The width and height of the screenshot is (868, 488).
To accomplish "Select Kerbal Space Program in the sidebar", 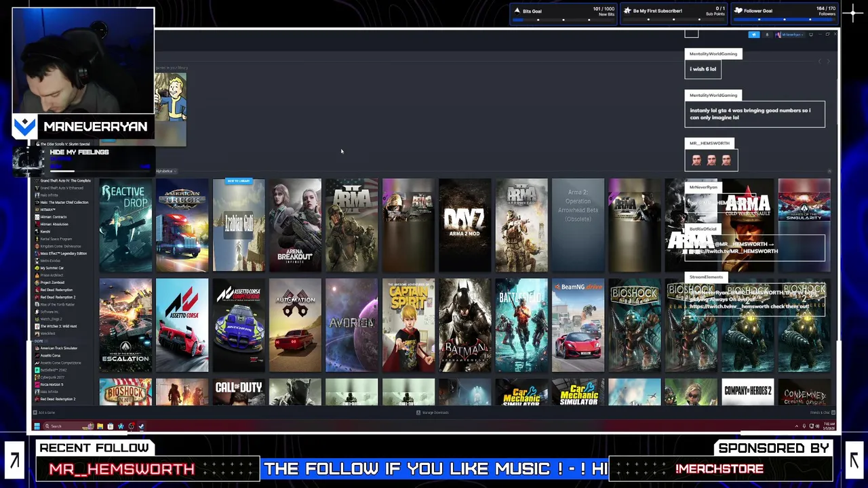I will coord(53,239).
